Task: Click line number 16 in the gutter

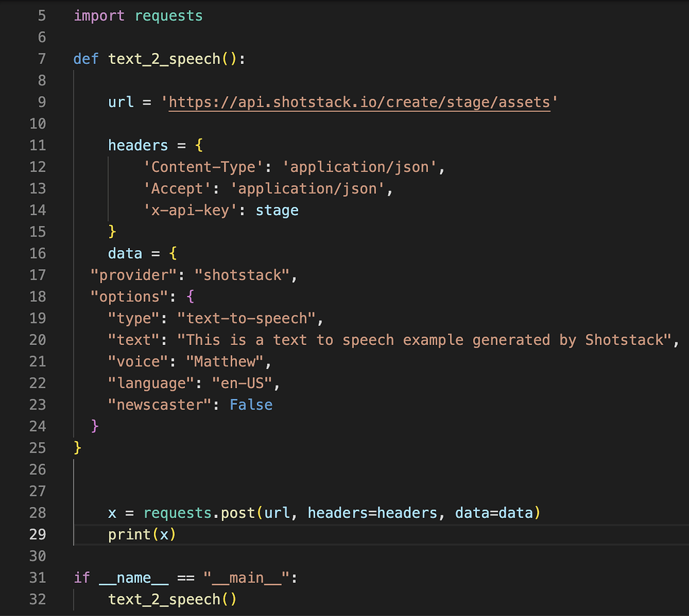Action: (x=38, y=253)
